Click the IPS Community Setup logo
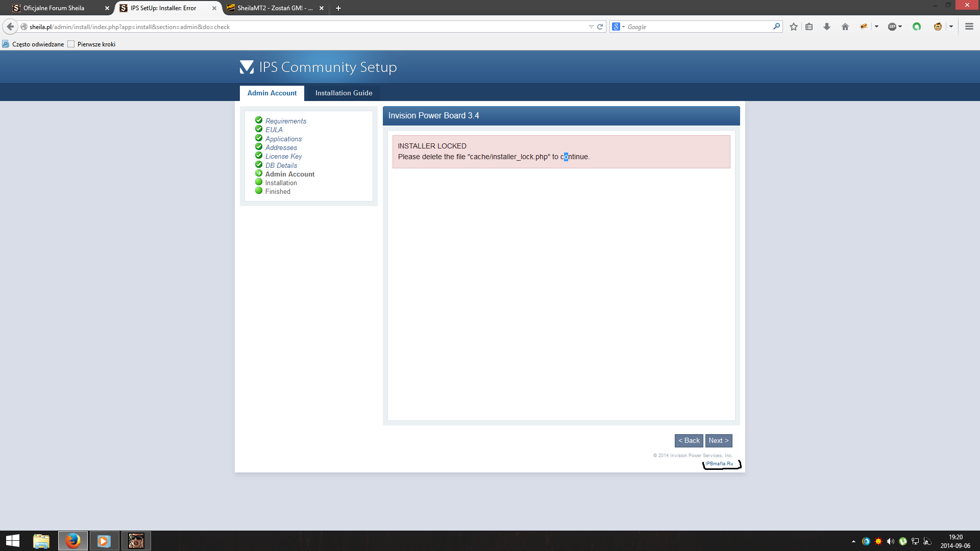980x551 pixels. tap(318, 67)
